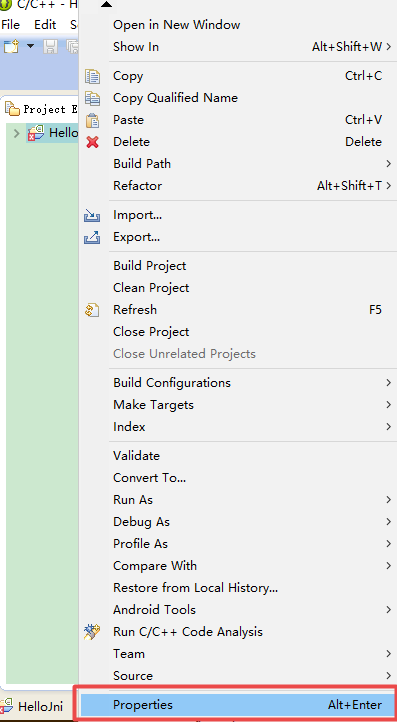Click the Refresh icon in menu
397x722 pixels.
pyautogui.click(x=92, y=310)
